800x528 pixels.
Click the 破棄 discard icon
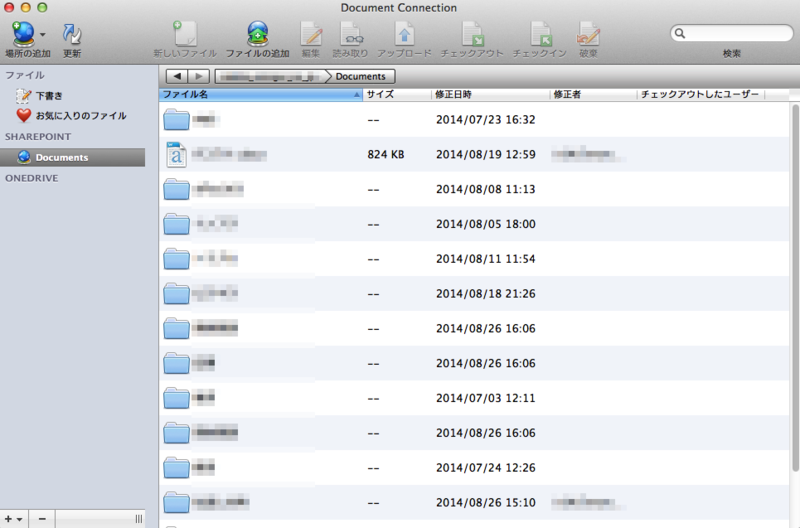[x=588, y=34]
